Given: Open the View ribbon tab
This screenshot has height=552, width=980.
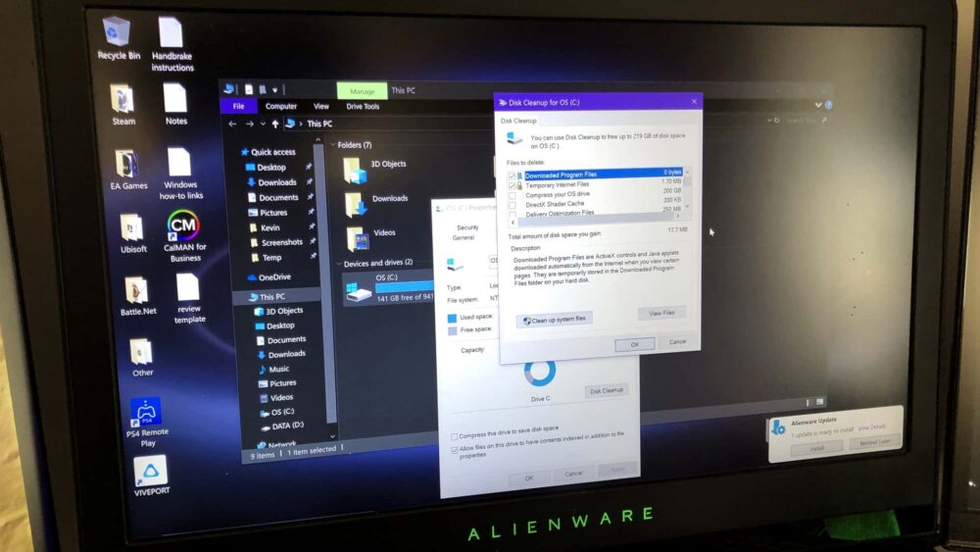Looking at the screenshot, I should pyautogui.click(x=321, y=106).
